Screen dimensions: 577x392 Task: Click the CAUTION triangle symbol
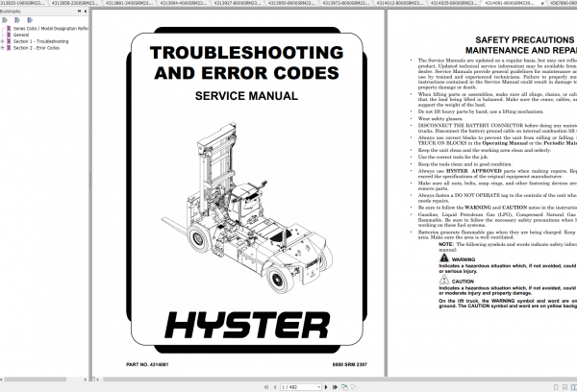point(444,280)
